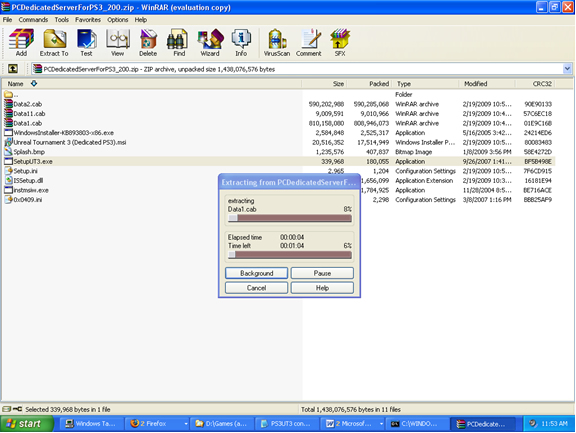Sort by Size column header
The height and width of the screenshot is (433, 576).
[324, 84]
